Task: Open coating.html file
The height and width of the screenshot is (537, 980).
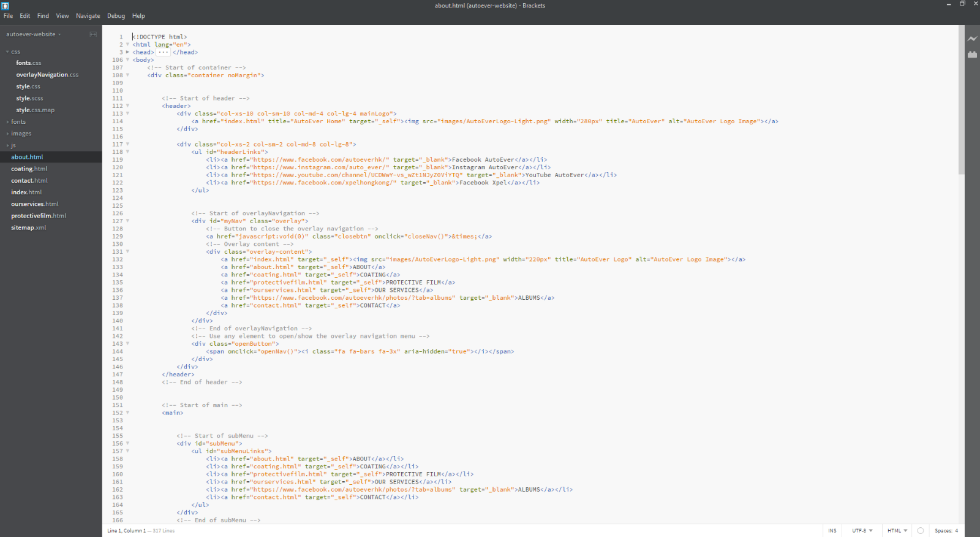Action: [x=29, y=169]
